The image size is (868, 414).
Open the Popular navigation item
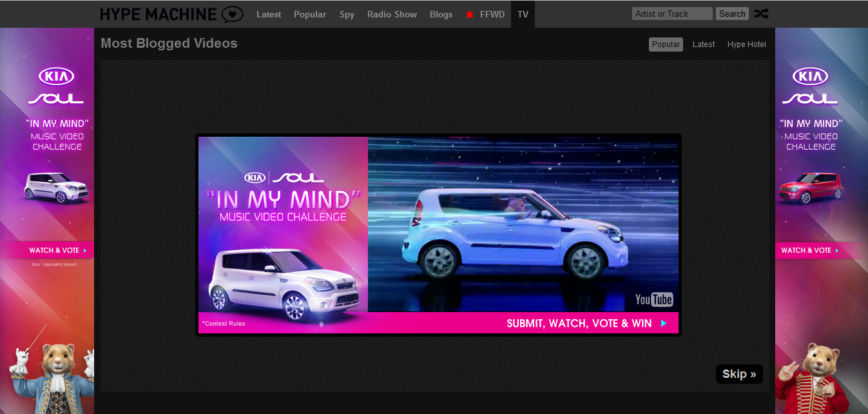[x=310, y=14]
